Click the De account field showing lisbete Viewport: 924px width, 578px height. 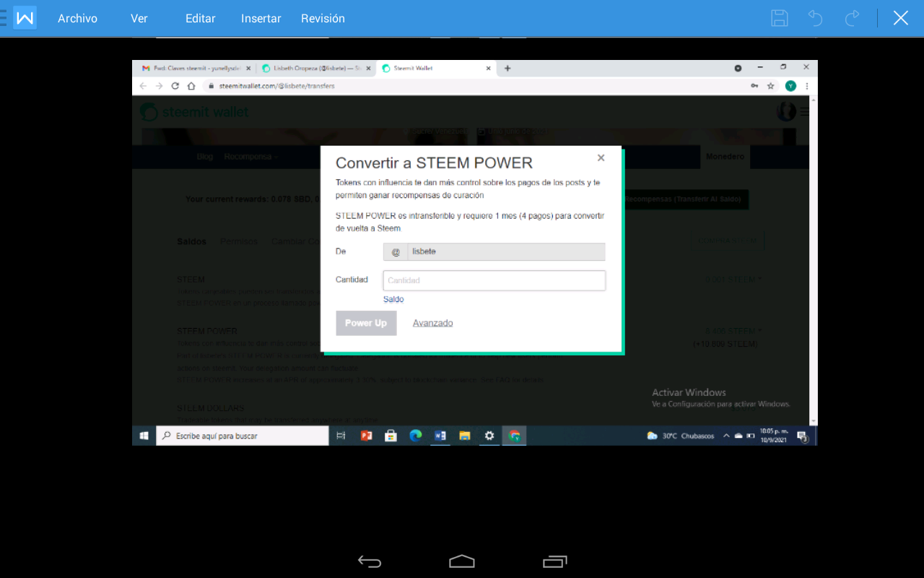point(494,251)
